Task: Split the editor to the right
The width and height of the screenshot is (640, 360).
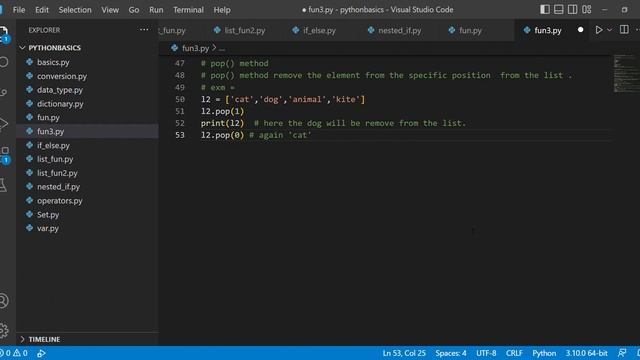Action: 624,30
